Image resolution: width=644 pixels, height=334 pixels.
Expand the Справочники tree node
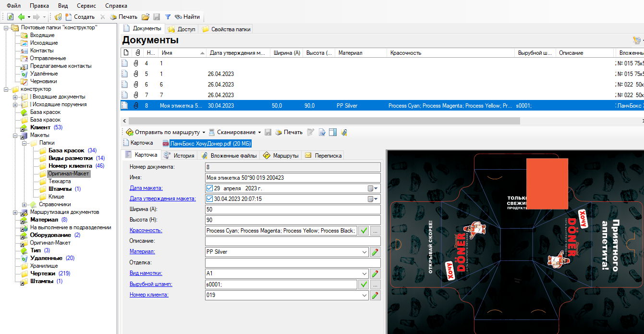24,204
